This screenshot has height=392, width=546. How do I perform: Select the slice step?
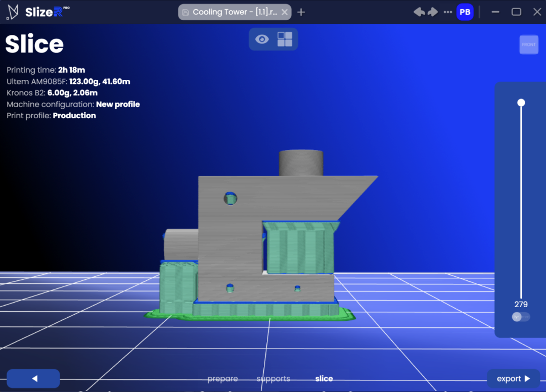point(324,378)
